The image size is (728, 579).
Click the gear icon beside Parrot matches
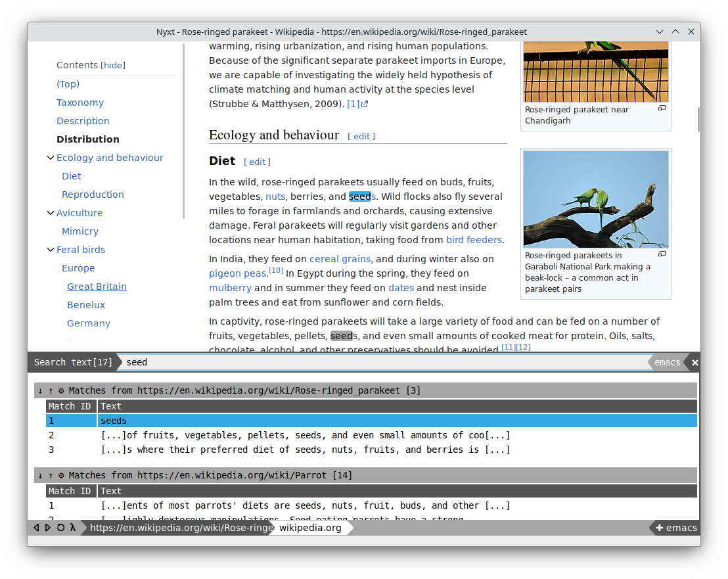click(x=61, y=475)
